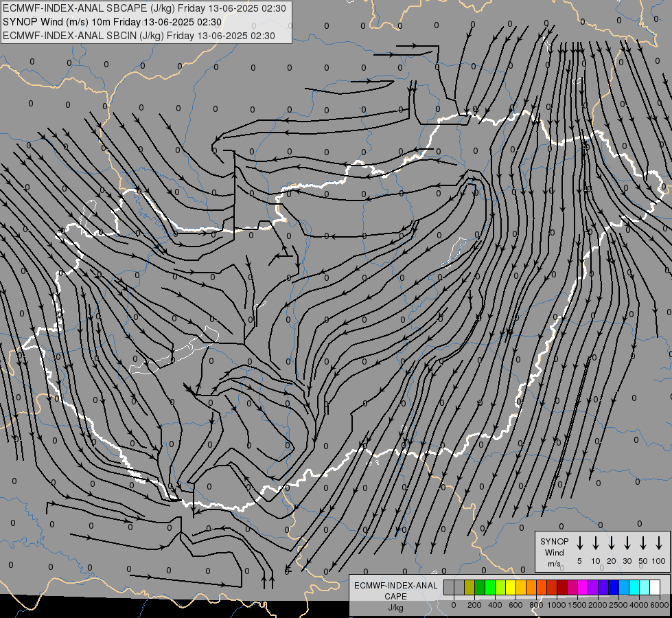Click the 1000 tick on the CAPE scale
Image resolution: width=672 pixels, height=618 pixels.
tap(557, 605)
